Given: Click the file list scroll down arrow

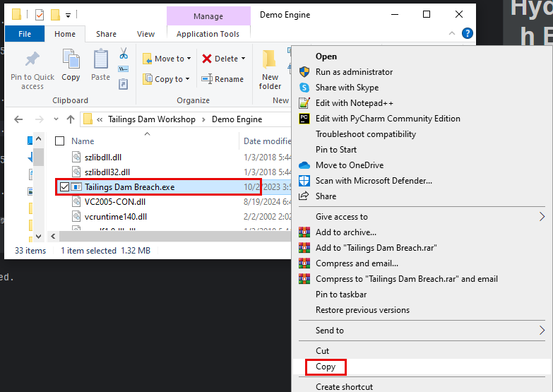Looking at the screenshot, I should click(40, 237).
